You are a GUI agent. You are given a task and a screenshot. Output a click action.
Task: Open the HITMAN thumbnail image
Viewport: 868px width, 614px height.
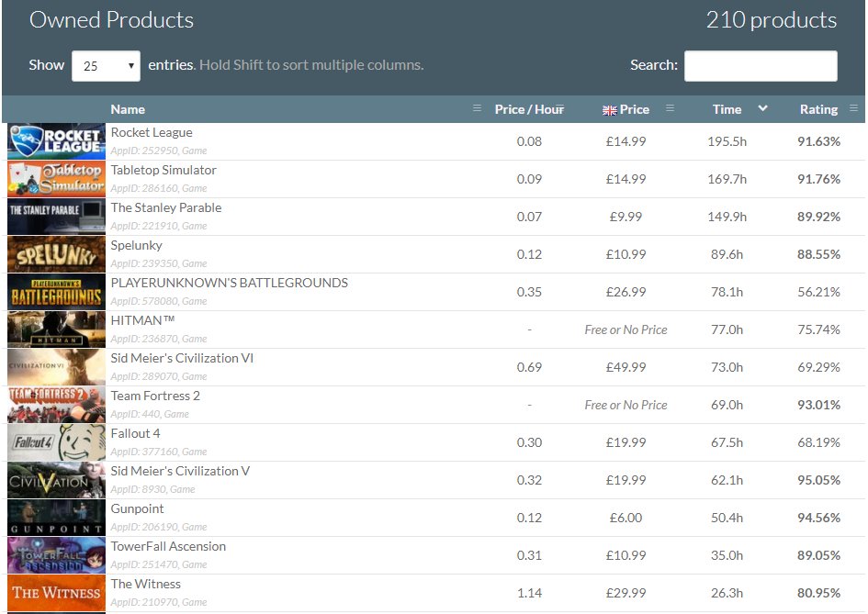point(56,329)
